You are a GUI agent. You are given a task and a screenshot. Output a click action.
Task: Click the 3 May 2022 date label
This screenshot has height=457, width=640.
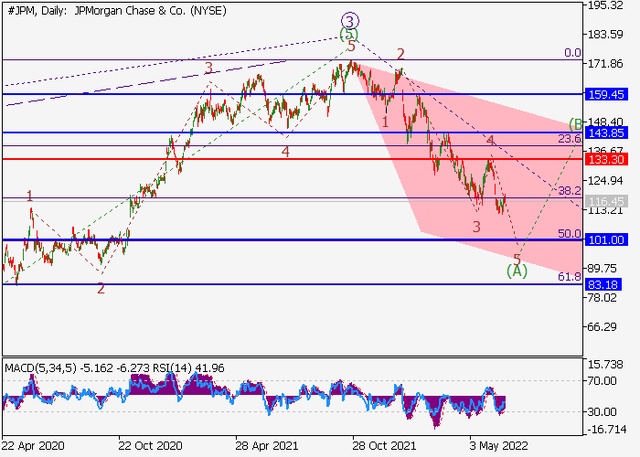click(498, 446)
